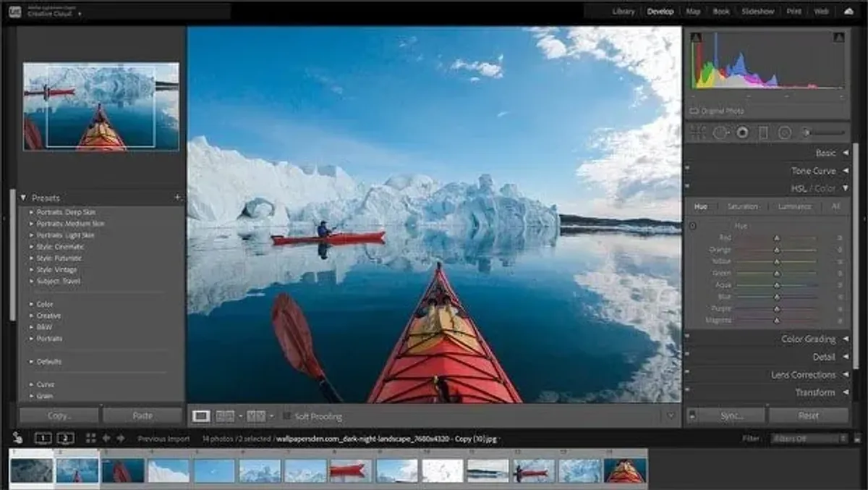The width and height of the screenshot is (868, 490).
Task: Select the Graduated Filter tool
Action: [763, 132]
